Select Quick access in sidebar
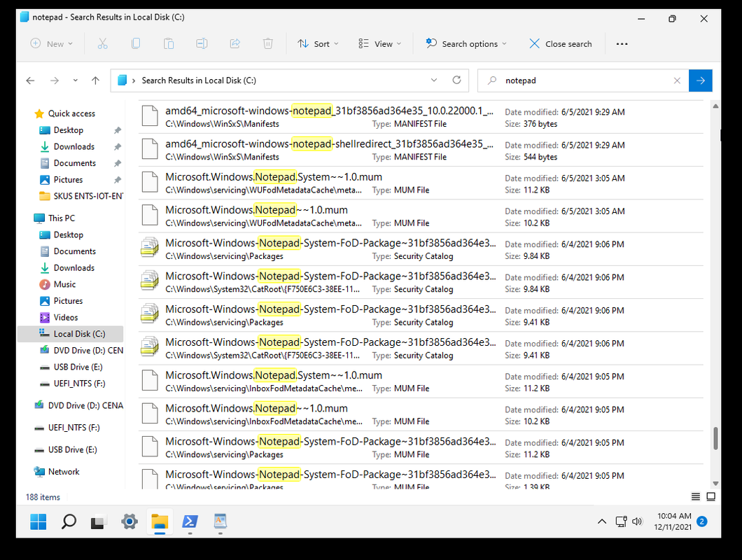Screen dimensions: 742x560 pyautogui.click(x=71, y=113)
